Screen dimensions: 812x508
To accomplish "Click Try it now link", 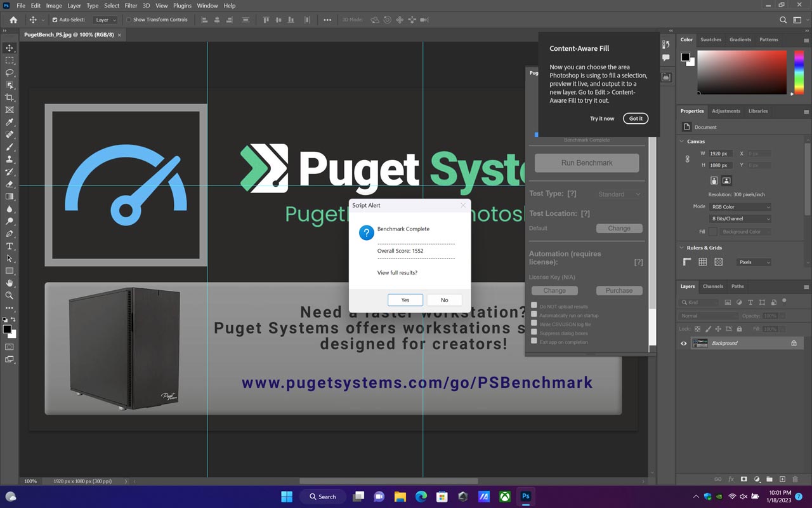I will [602, 119].
